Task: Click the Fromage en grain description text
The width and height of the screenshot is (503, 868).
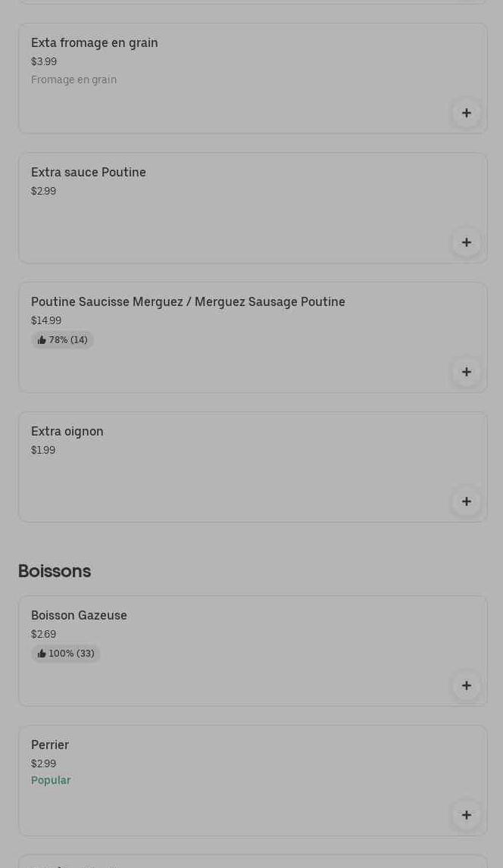Action: coord(73,80)
